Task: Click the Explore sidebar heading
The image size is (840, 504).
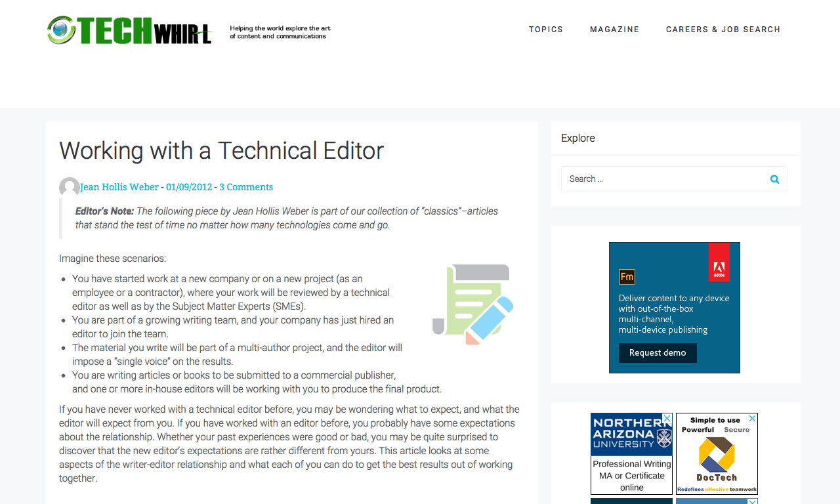Action: coord(578,138)
